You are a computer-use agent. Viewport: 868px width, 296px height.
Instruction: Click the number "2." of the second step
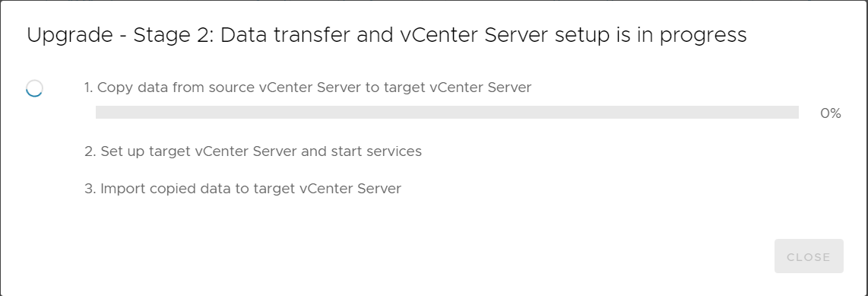tap(90, 151)
